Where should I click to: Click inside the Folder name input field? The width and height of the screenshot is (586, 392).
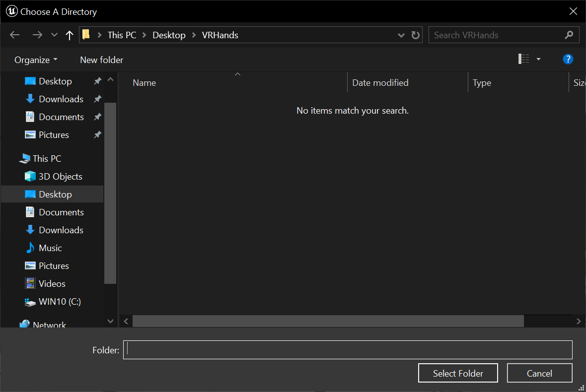[348, 350]
